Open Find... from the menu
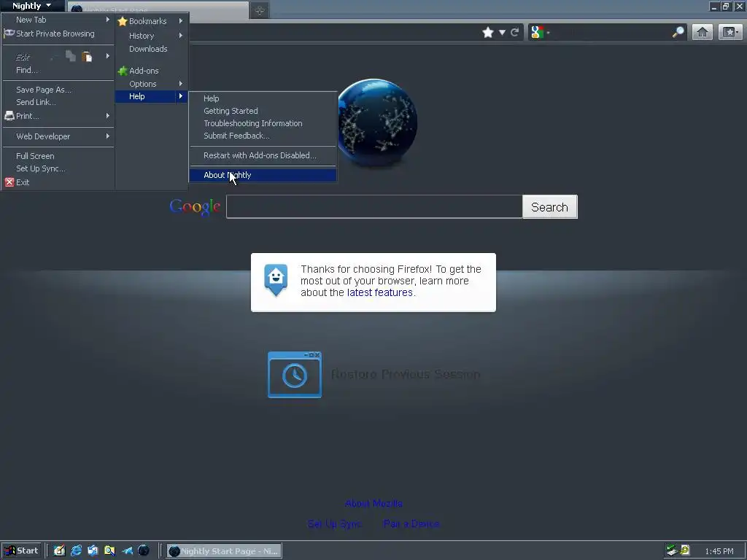Viewport: 747px width, 560px height. click(x=57, y=70)
